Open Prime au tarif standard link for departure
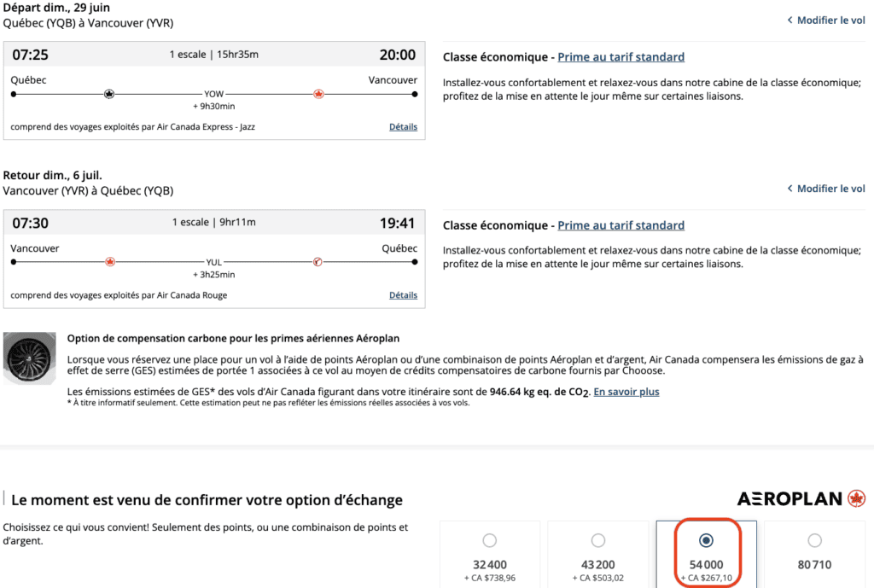Viewport: 874px width, 588px height. tap(621, 57)
